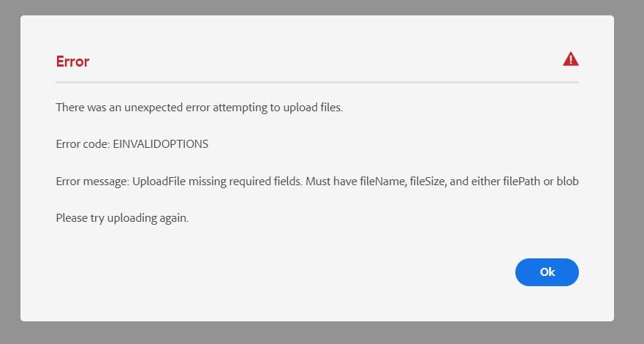644x344 pixels.
Task: Click the 'Error code:' label
Action: pos(83,144)
